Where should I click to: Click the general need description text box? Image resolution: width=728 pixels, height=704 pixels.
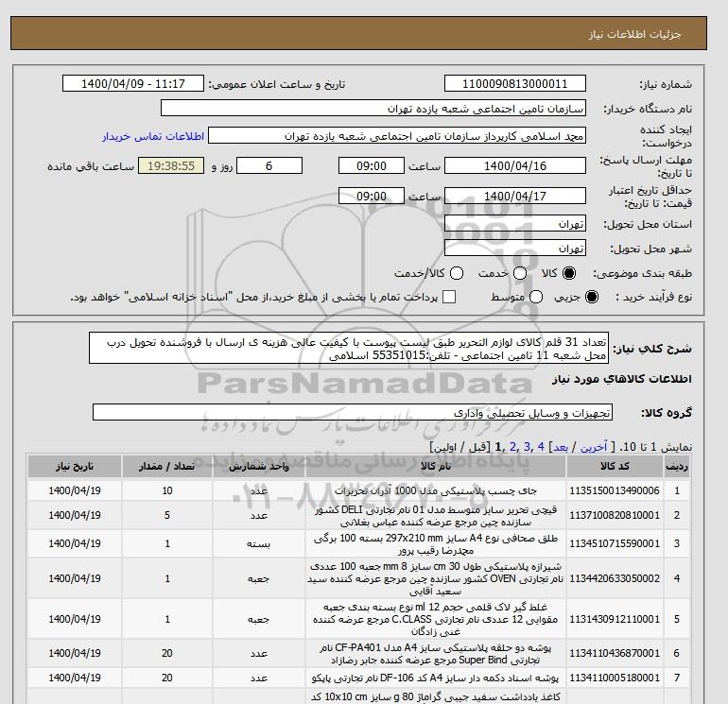(349, 348)
